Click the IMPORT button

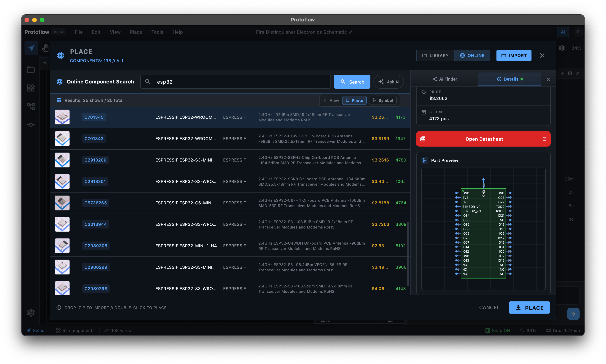pyautogui.click(x=514, y=55)
